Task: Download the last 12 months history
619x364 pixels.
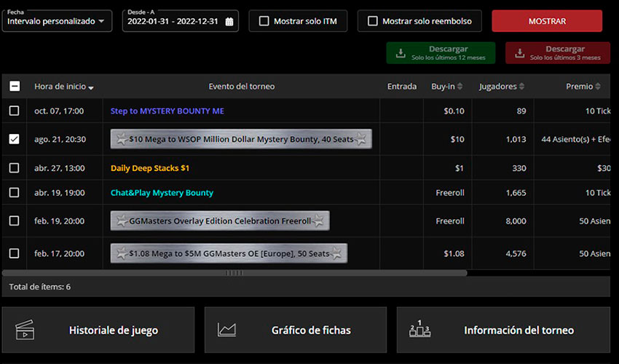Action: (x=441, y=53)
